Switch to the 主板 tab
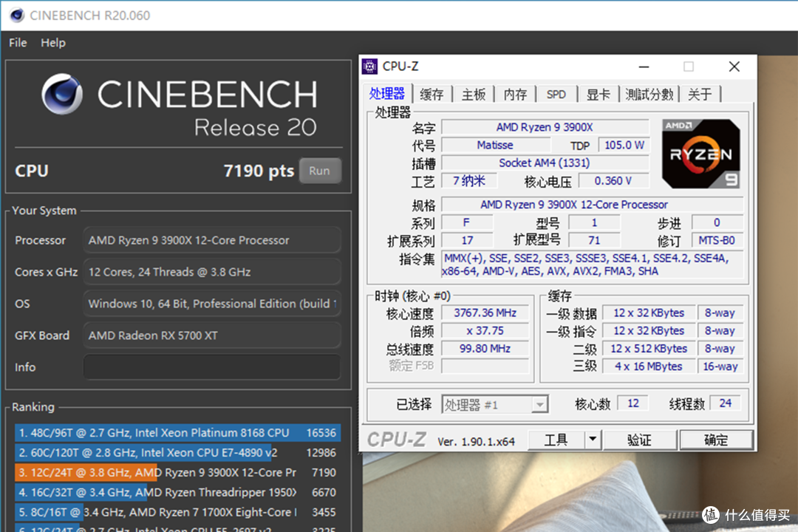 coord(474,94)
